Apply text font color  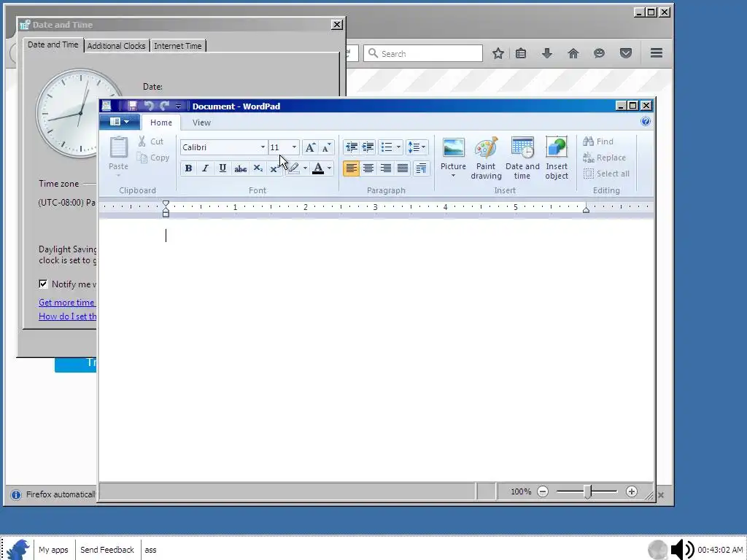tap(318, 168)
